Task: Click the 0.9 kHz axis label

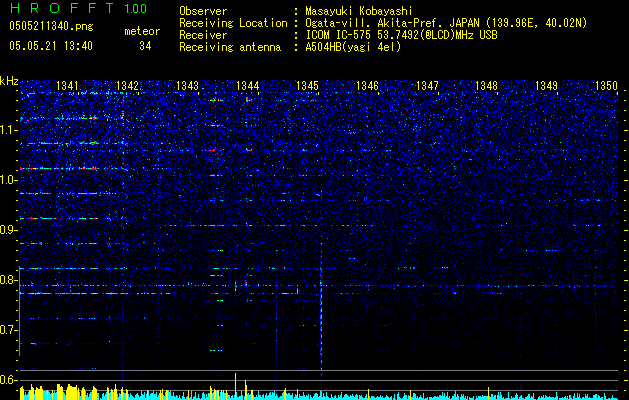Action: point(9,230)
